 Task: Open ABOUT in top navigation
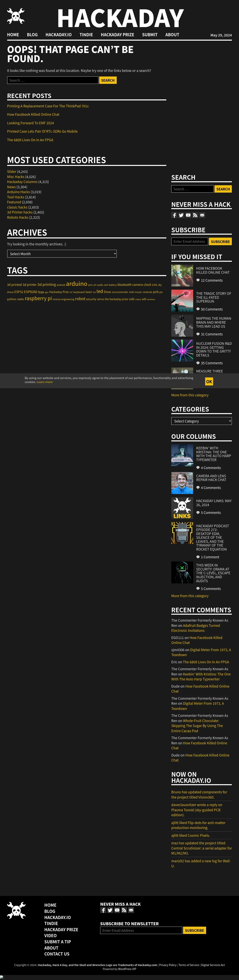172,35
